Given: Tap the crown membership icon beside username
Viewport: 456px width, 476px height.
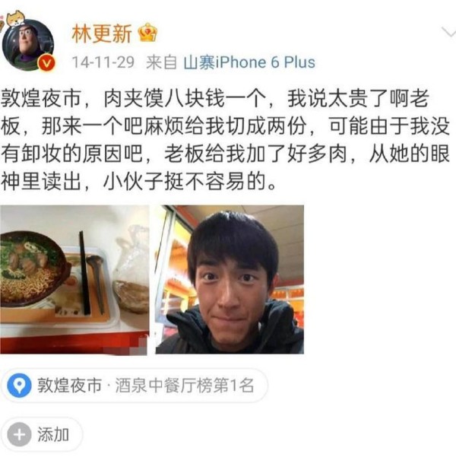Looking at the screenshot, I should coord(147,33).
